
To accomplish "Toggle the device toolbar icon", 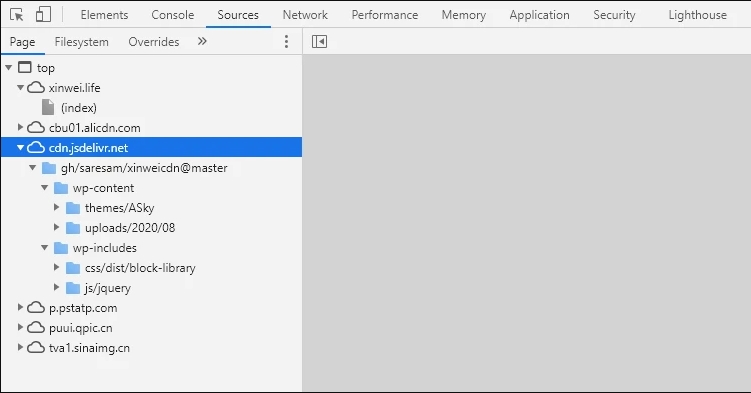I will click(x=43, y=14).
